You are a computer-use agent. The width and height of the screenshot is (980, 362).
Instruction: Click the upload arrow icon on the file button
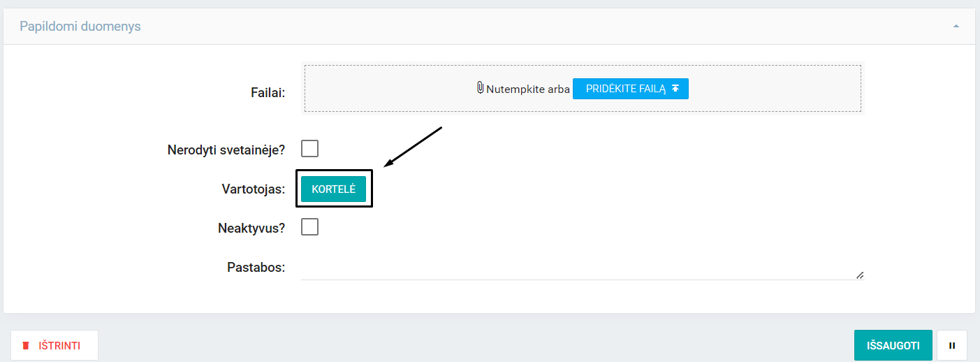click(675, 89)
